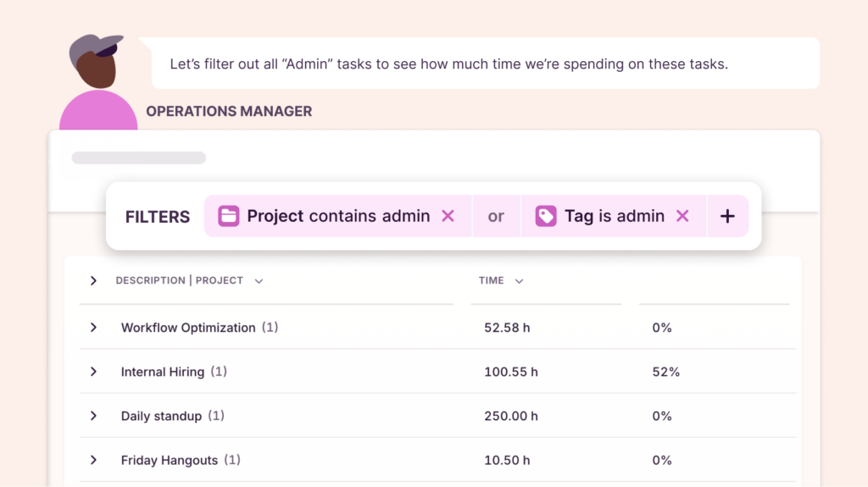Remove the 'Project contains admin' filter
The width and height of the screenshot is (868, 487).
click(x=448, y=216)
